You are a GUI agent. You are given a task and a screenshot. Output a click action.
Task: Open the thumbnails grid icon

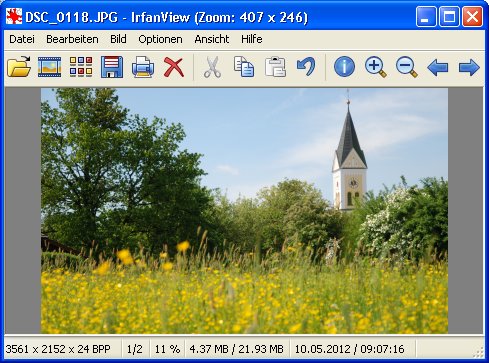[x=81, y=67]
